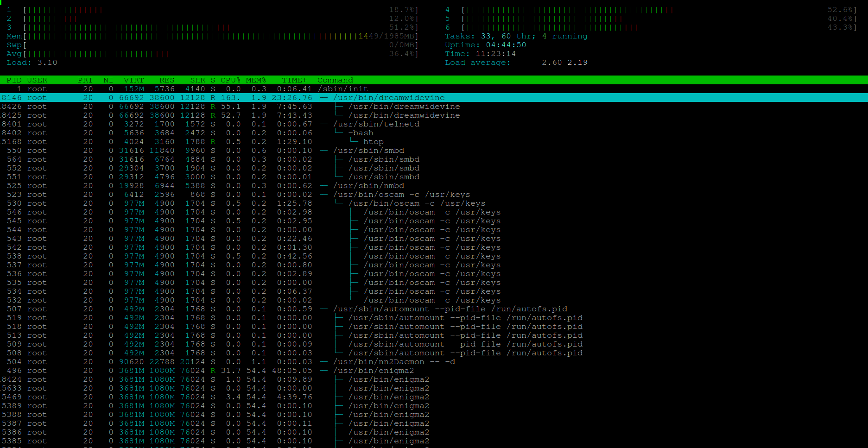
Task: Select the -bash process row
Action: pyautogui.click(x=361, y=133)
